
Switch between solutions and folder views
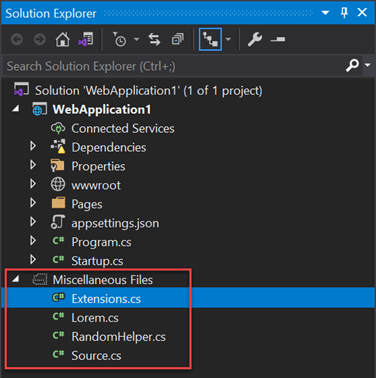pos(86,40)
